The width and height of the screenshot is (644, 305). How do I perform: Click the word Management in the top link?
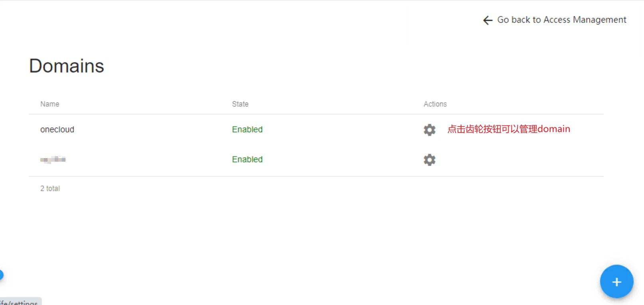599,20
